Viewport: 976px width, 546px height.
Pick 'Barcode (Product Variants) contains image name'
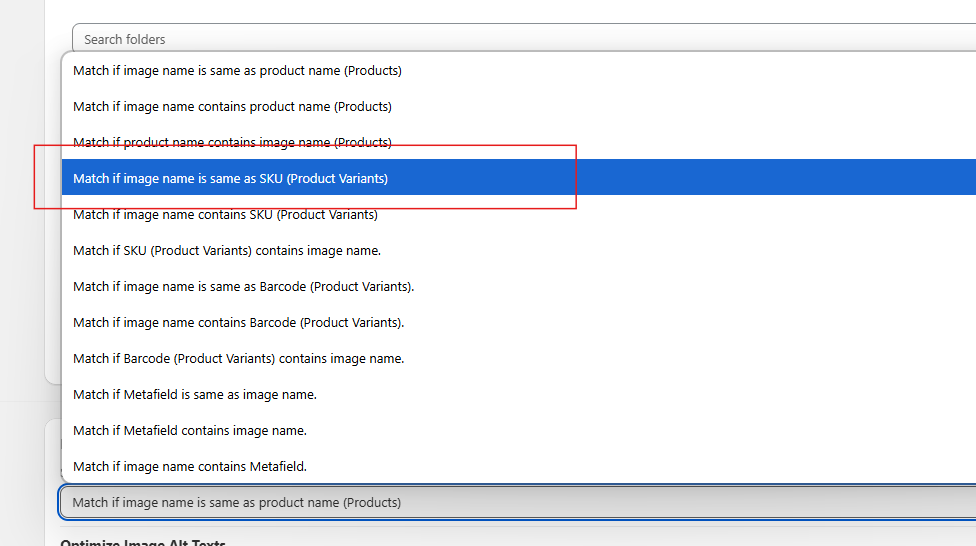click(x=238, y=359)
